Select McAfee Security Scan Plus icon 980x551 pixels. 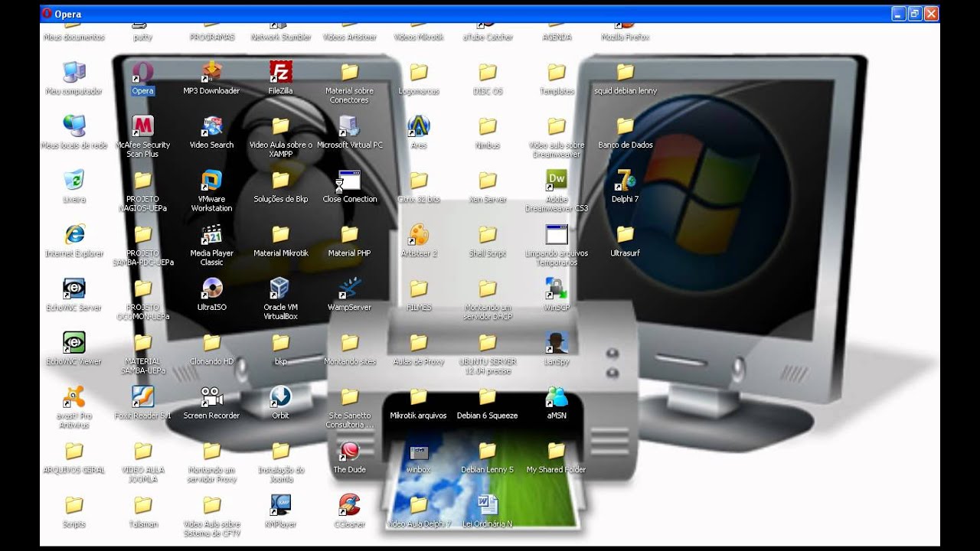click(143, 126)
